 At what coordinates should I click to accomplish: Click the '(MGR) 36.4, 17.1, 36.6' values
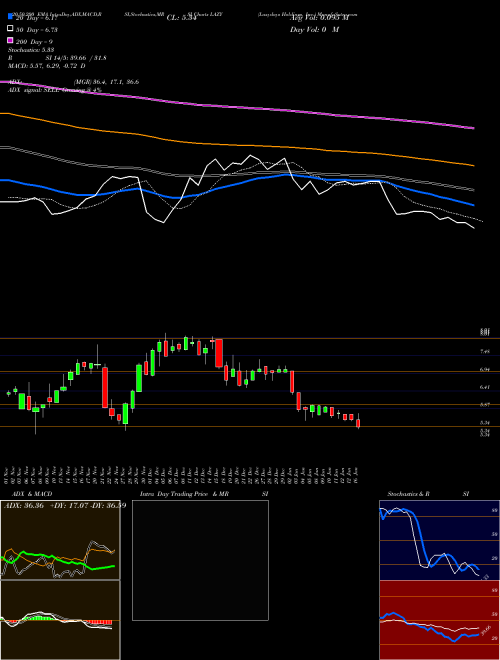click(x=106, y=82)
